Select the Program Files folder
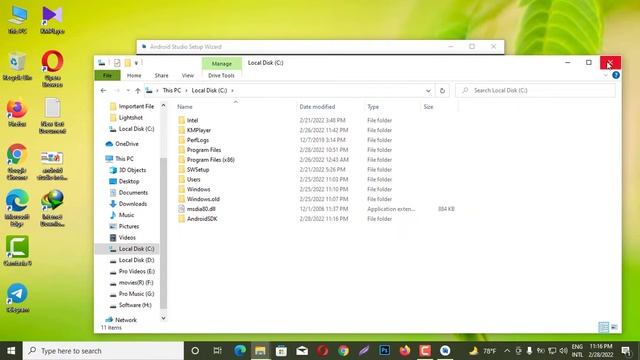 (x=204, y=150)
